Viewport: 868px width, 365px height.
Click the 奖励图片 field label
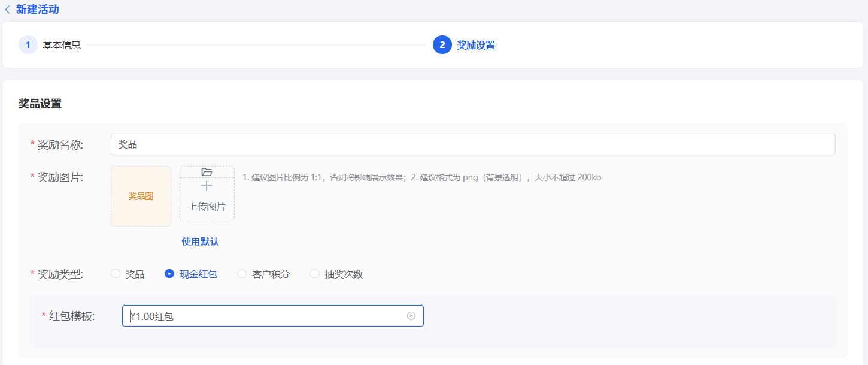point(60,177)
